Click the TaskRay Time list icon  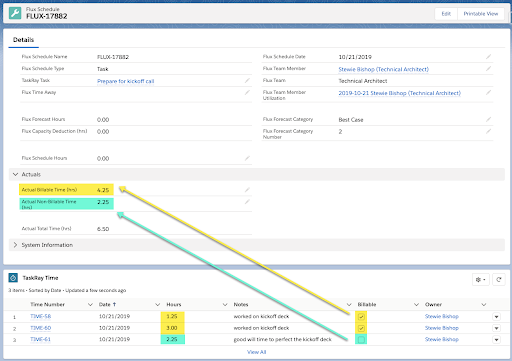click(x=13, y=278)
